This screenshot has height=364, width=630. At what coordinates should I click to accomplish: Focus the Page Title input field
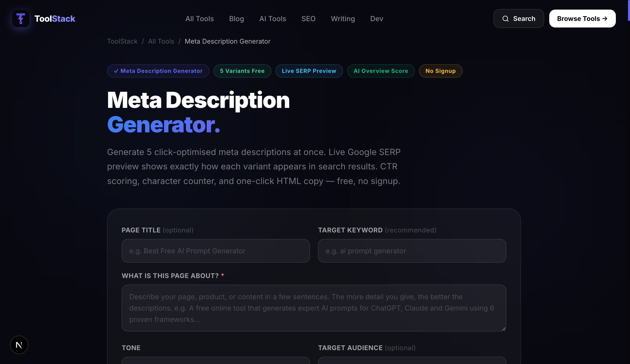pyautogui.click(x=216, y=251)
